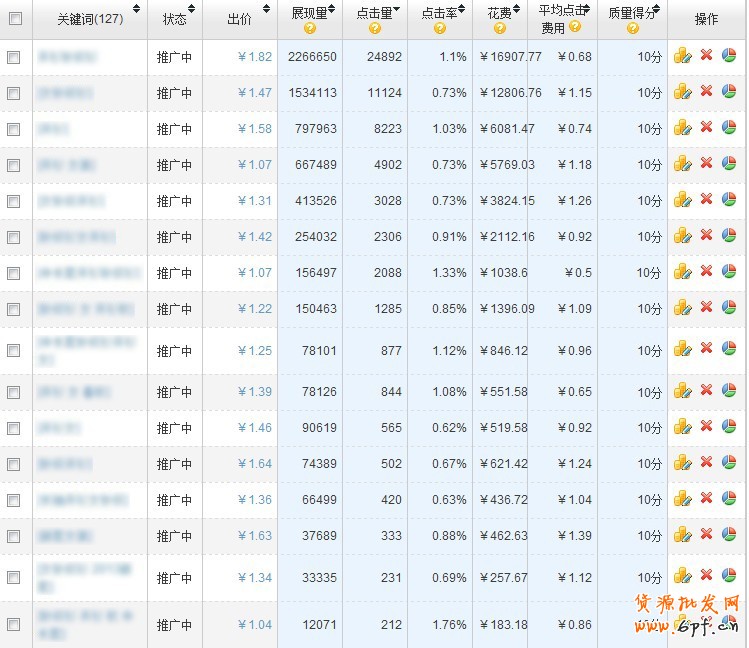Open pie chart report for ¥1.58 row
The width and height of the screenshot is (749, 648).
pyautogui.click(x=729, y=127)
